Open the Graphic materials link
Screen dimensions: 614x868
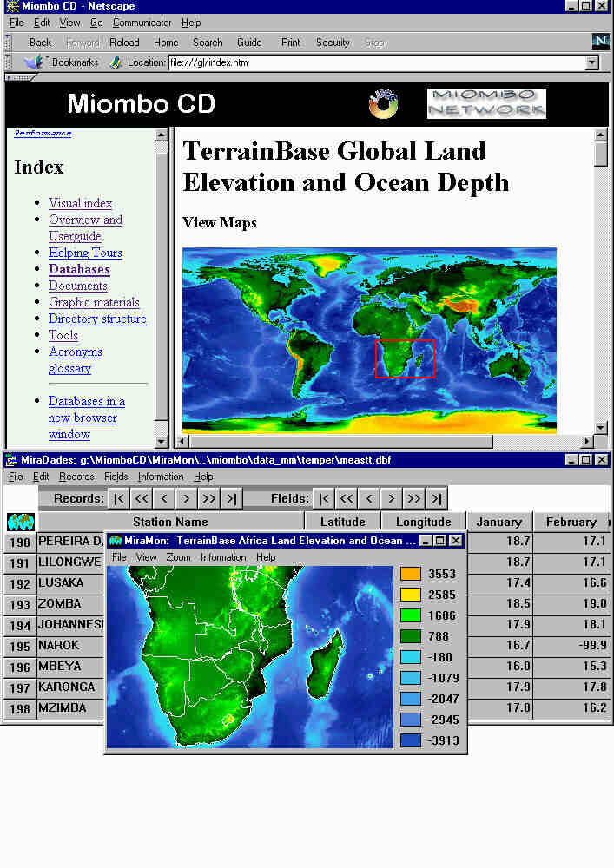click(94, 302)
